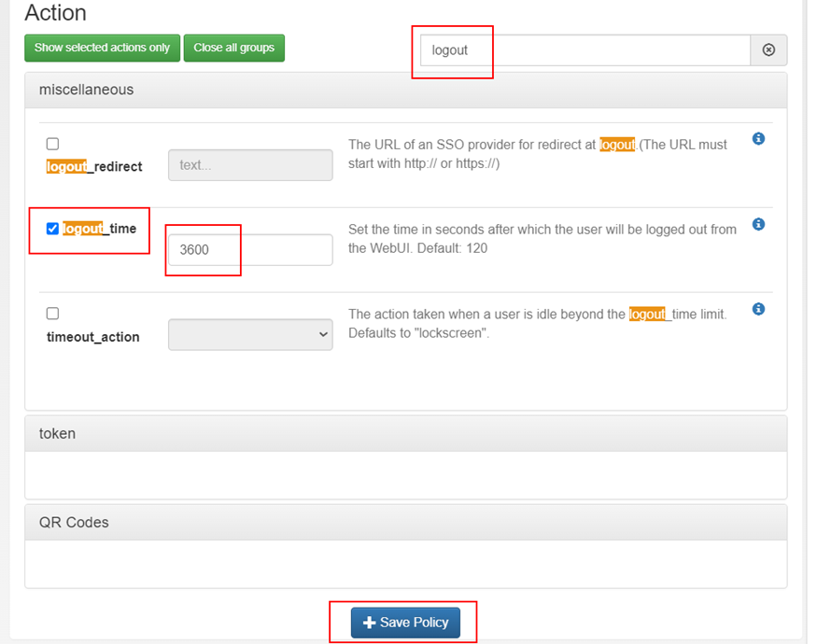Select the logout_redirect action label
Viewport: 817px width, 644px height.
pyautogui.click(x=94, y=167)
